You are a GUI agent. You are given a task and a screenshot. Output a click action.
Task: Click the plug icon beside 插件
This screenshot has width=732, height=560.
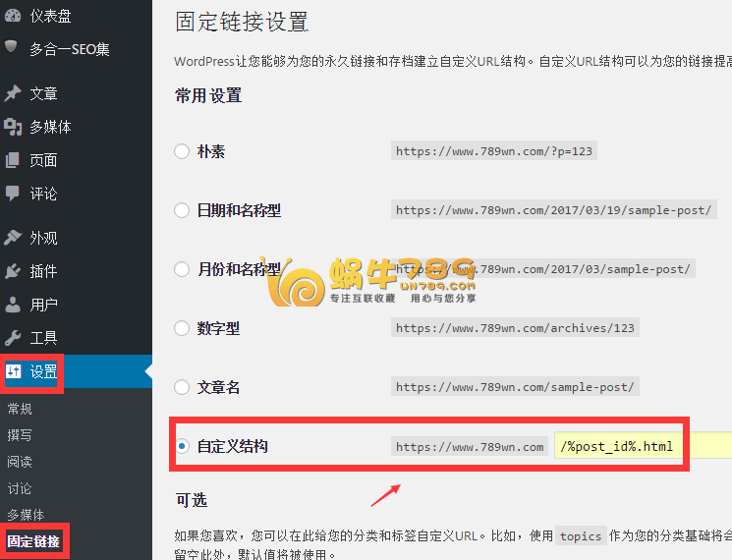click(13, 271)
